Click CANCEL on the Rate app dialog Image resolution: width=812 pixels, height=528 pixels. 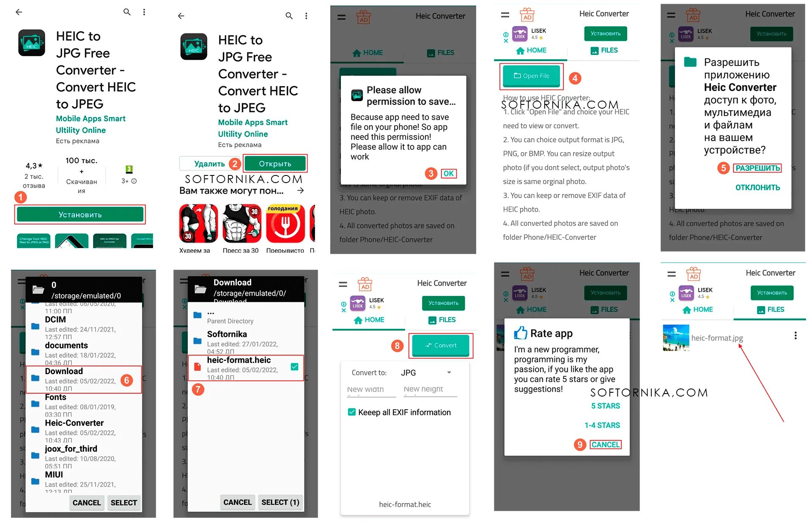[x=606, y=443]
